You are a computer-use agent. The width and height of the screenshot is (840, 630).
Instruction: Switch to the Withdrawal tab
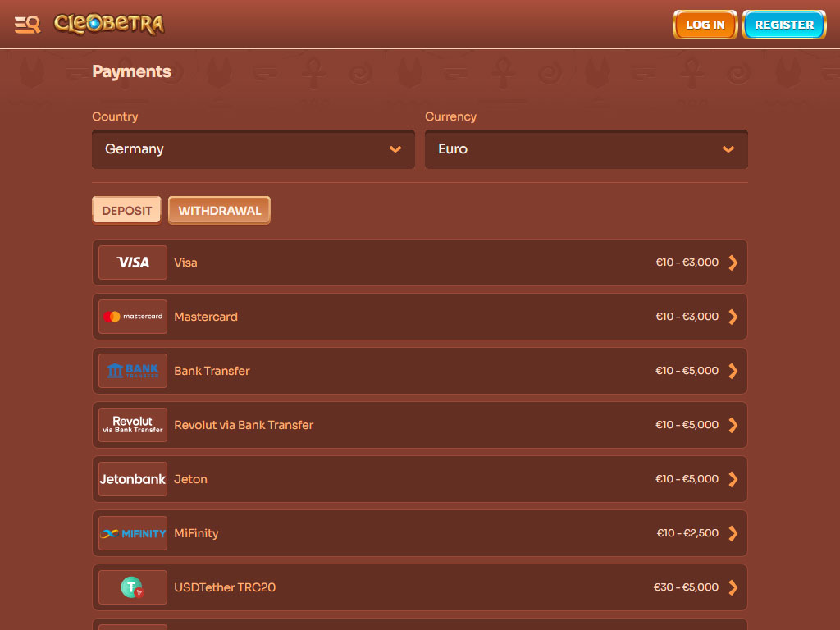tap(219, 211)
